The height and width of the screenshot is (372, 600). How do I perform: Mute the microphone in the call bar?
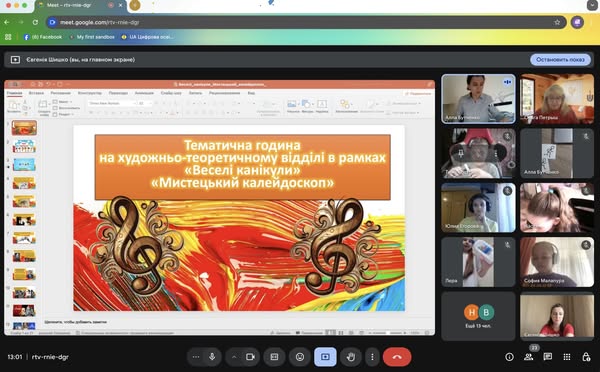point(212,357)
